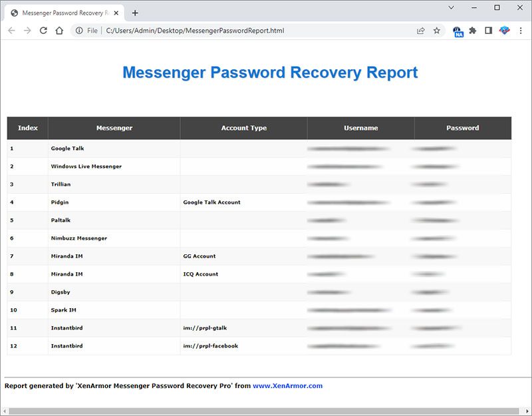
Task: Open the blue gem profile icon
Action: (505, 31)
